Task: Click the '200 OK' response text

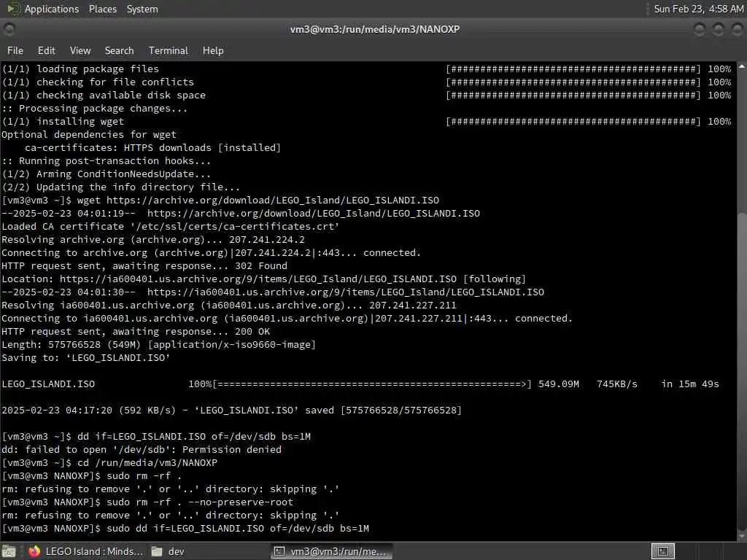Action: [252, 332]
